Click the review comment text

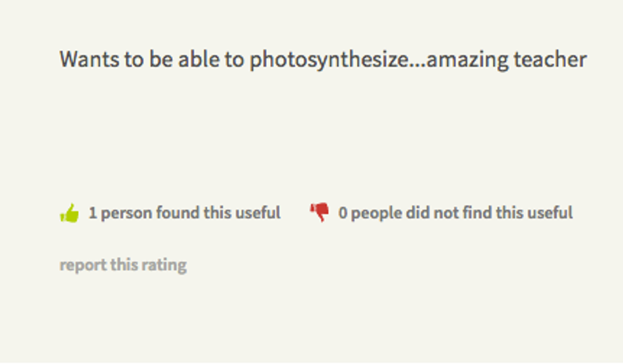[x=322, y=60]
